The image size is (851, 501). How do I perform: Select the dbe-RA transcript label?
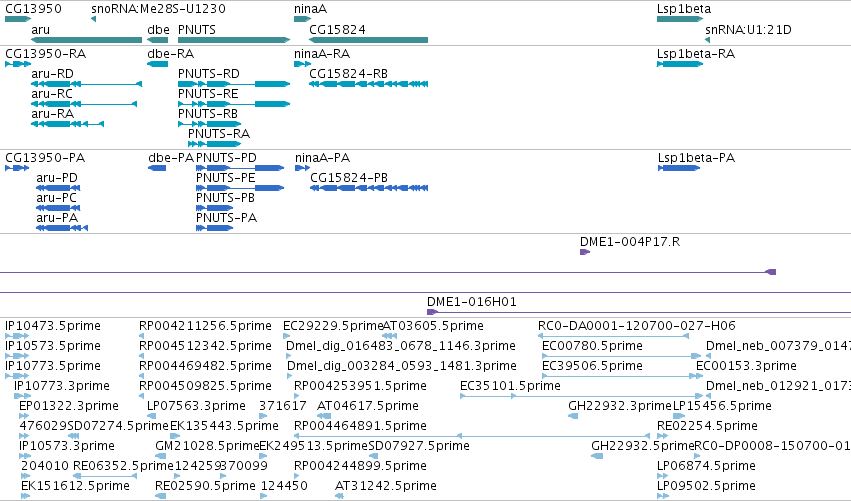(x=170, y=54)
